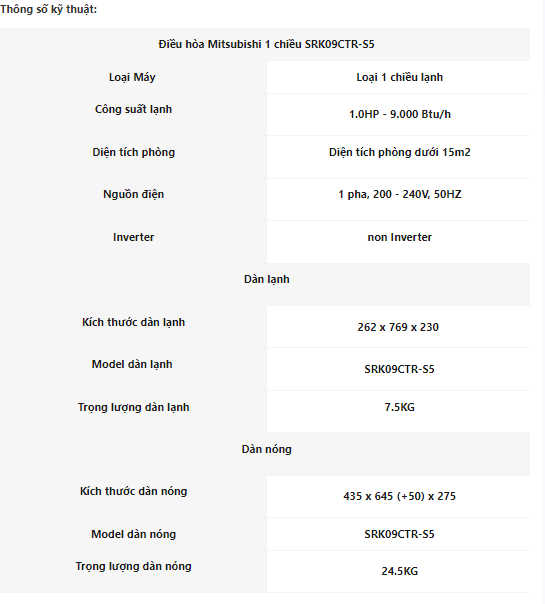Select the '1 pha, 200 - 240V, 50HZ' value
The height and width of the screenshot is (604, 545).
coord(399,194)
